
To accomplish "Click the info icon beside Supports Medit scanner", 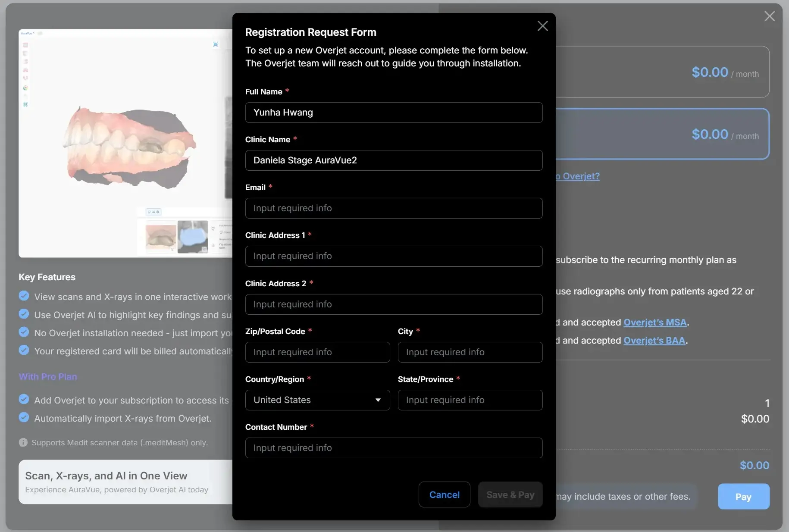I will (x=23, y=443).
